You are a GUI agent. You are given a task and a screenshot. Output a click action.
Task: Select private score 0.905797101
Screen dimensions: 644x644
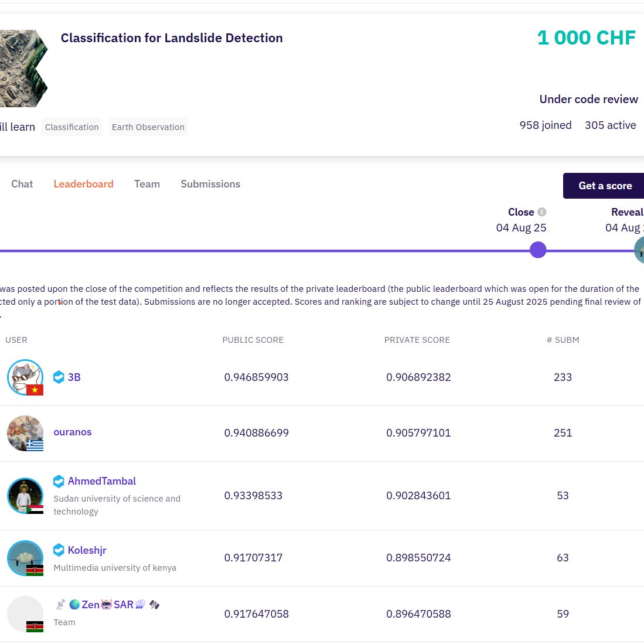pos(418,433)
